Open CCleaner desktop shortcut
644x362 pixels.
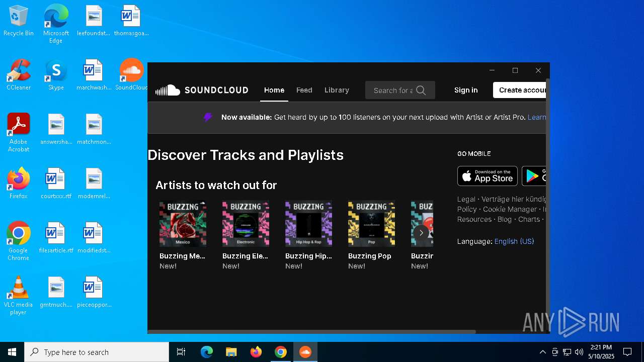(x=19, y=75)
